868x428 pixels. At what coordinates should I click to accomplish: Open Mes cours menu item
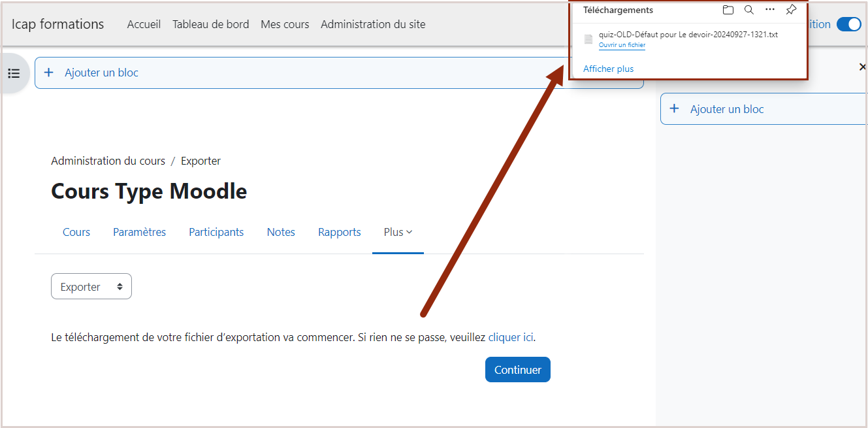tap(285, 24)
